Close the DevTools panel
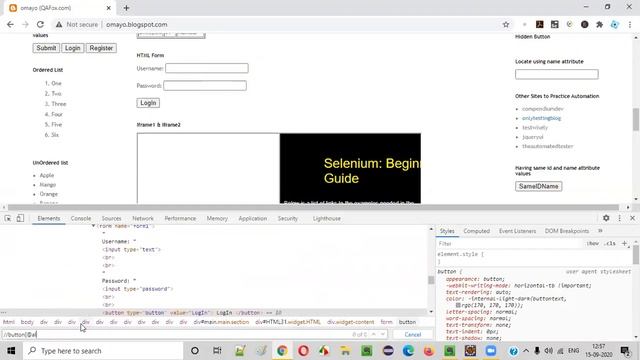640x360 pixels. pos(633,218)
